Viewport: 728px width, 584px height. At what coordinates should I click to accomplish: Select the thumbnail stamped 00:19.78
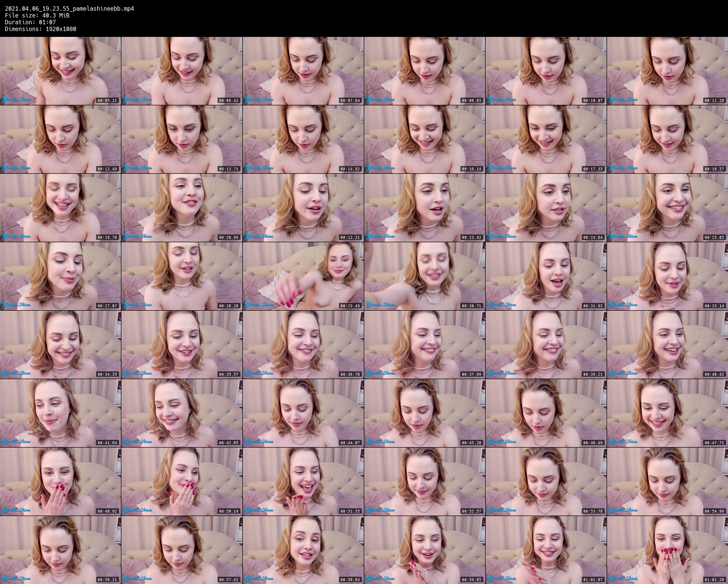pyautogui.click(x=60, y=208)
